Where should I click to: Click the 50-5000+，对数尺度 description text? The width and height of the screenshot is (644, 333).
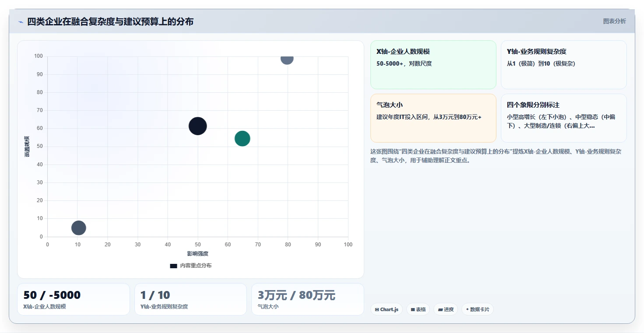[x=404, y=63]
